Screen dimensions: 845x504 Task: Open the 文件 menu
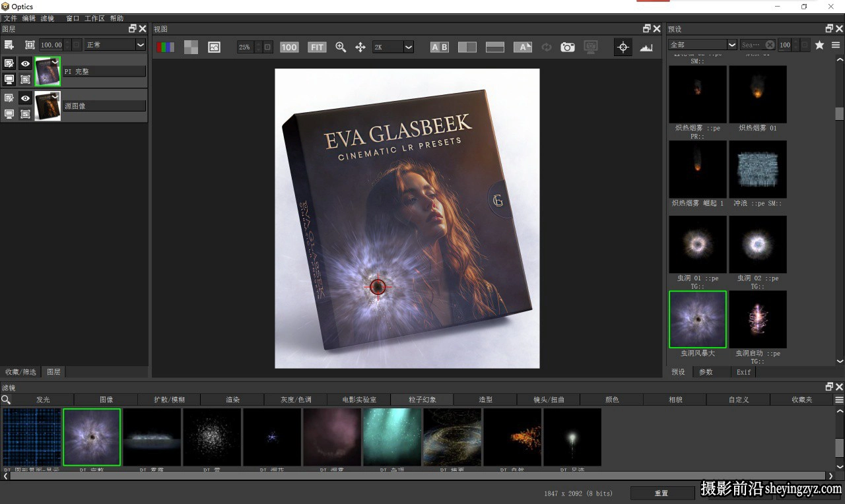point(10,18)
